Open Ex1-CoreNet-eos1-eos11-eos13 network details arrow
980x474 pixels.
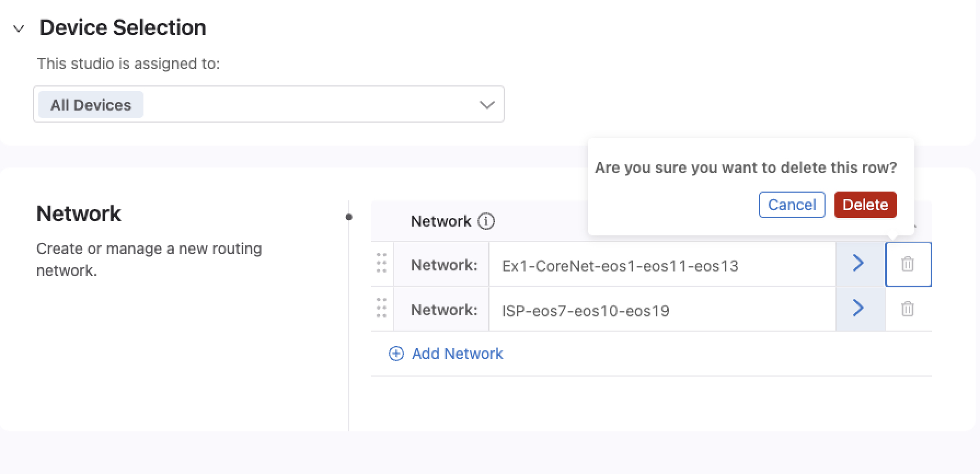point(859,264)
